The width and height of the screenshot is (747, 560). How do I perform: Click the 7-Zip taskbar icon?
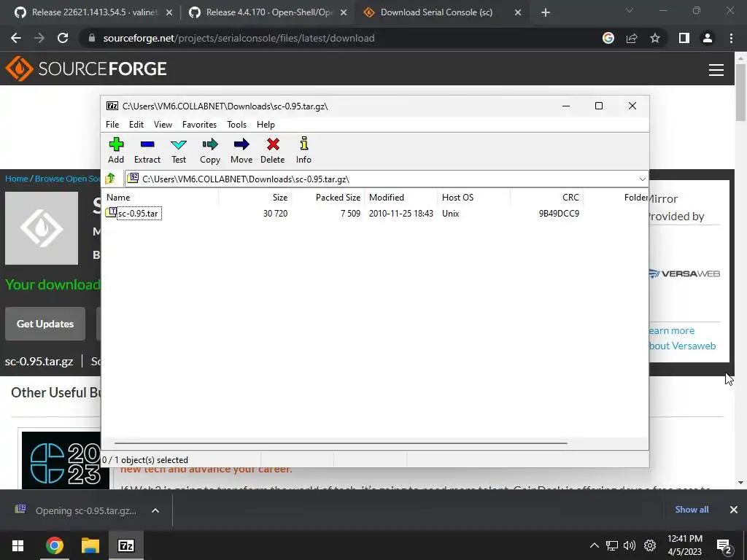click(x=125, y=545)
